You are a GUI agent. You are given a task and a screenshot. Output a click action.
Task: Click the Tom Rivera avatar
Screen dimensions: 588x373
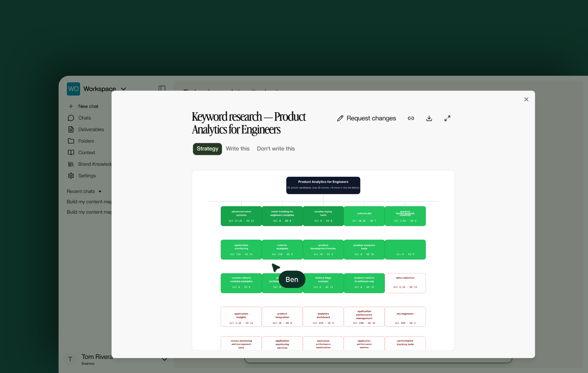pos(70,359)
